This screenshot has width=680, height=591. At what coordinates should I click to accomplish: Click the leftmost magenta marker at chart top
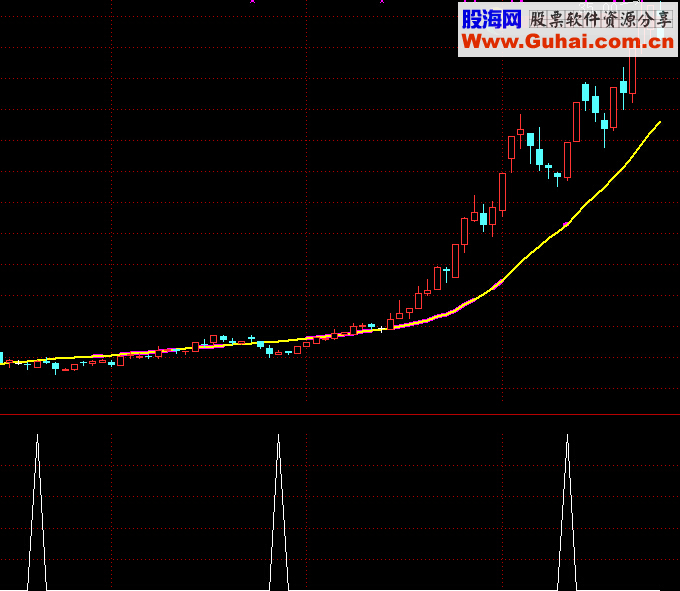point(252,2)
